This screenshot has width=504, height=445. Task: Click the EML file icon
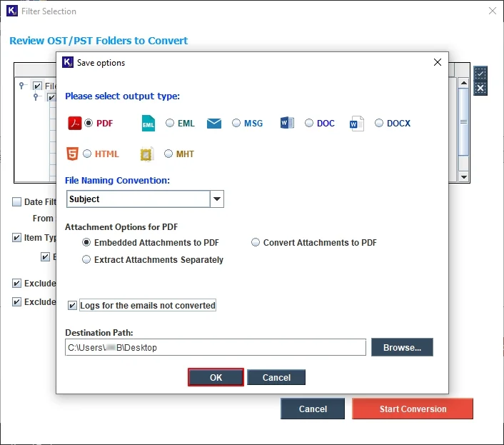coord(148,123)
